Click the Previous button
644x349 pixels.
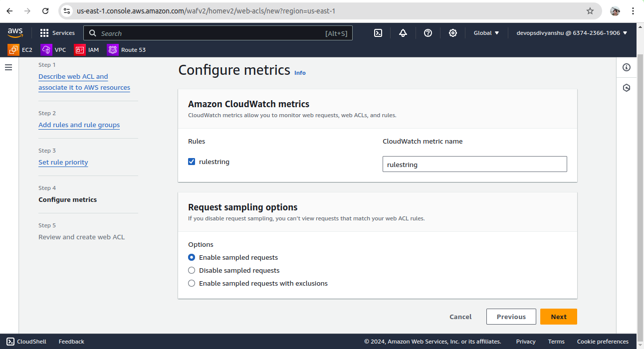coord(511,317)
